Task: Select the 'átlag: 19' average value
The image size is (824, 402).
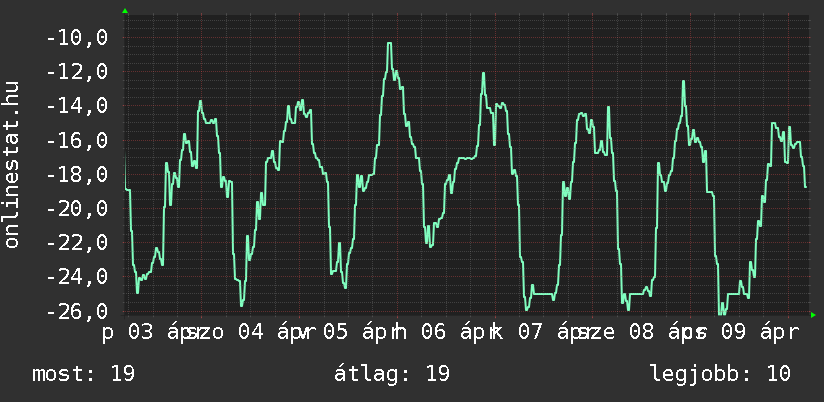Action: (x=394, y=374)
